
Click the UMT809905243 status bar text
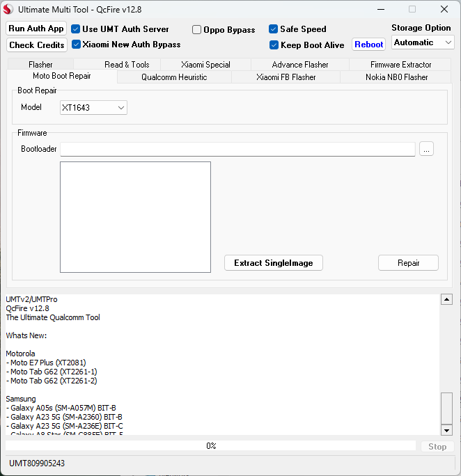click(x=37, y=463)
